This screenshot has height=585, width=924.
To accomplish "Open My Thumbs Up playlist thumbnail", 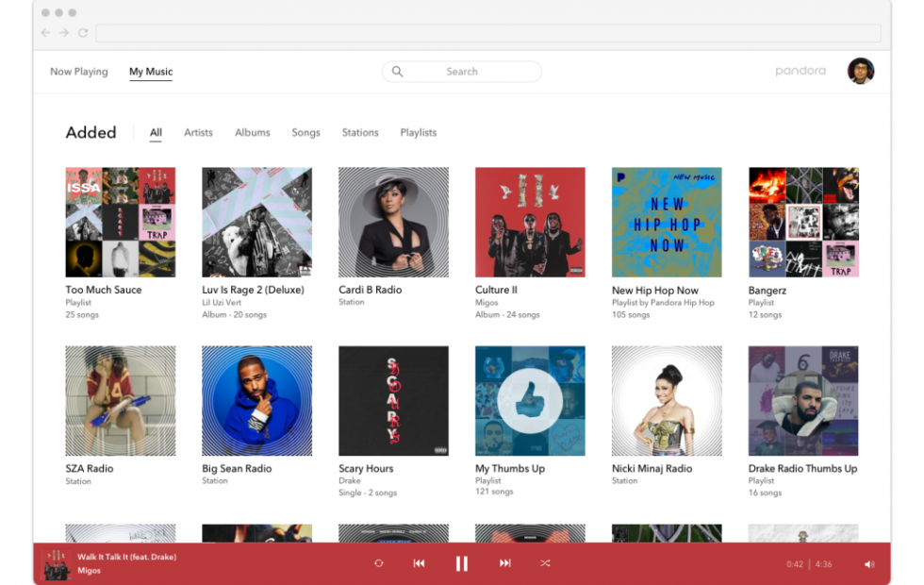I will [x=530, y=401].
